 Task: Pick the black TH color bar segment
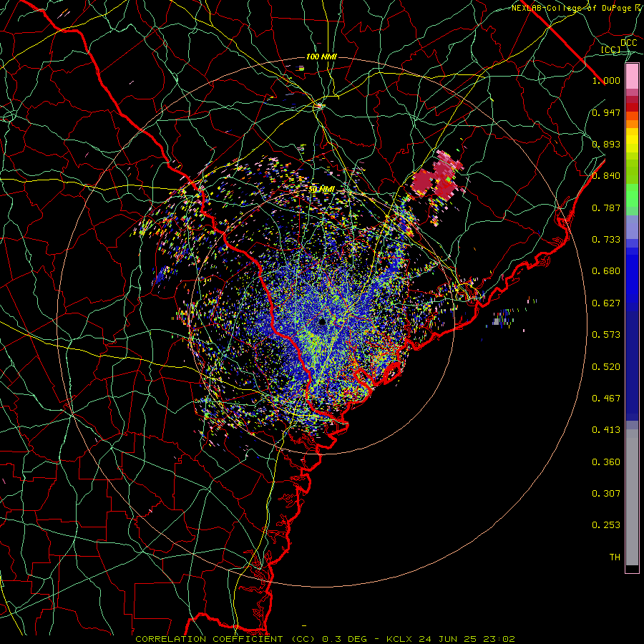point(632,568)
